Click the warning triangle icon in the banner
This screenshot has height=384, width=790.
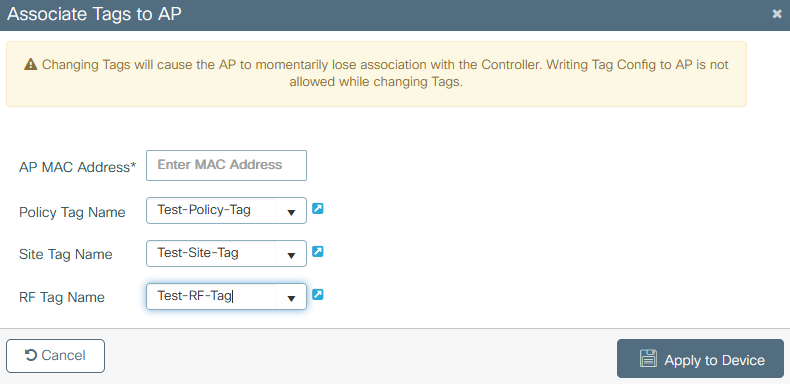[31, 65]
